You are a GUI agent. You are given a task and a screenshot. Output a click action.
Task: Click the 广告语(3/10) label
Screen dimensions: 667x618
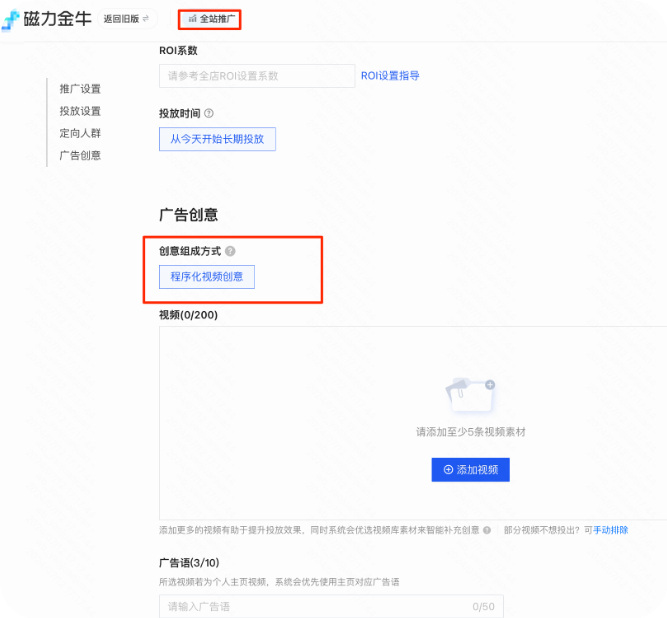pyautogui.click(x=189, y=563)
